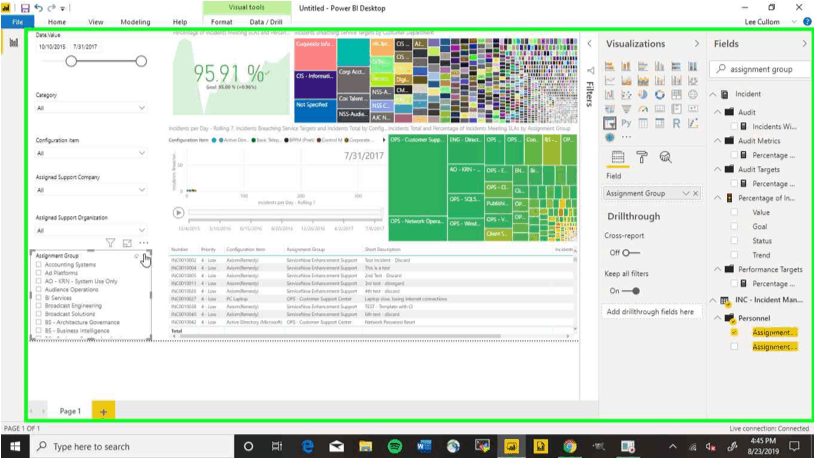Check Broadcast Engineering in slicer
The height and width of the screenshot is (459, 815).
point(38,306)
